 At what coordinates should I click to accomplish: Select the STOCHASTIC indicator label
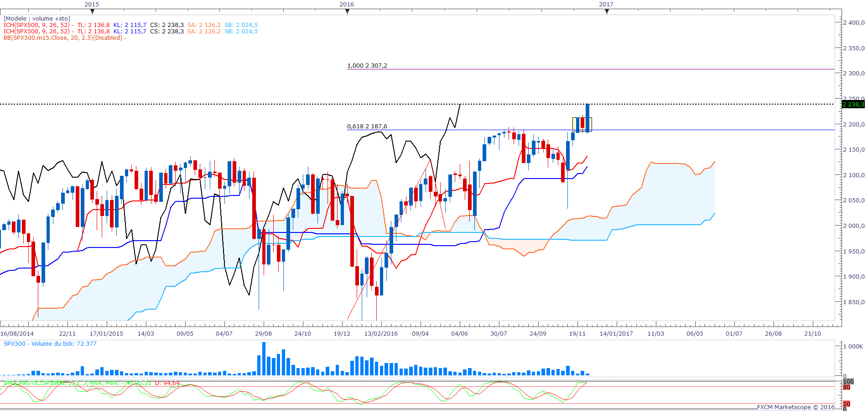62,383
